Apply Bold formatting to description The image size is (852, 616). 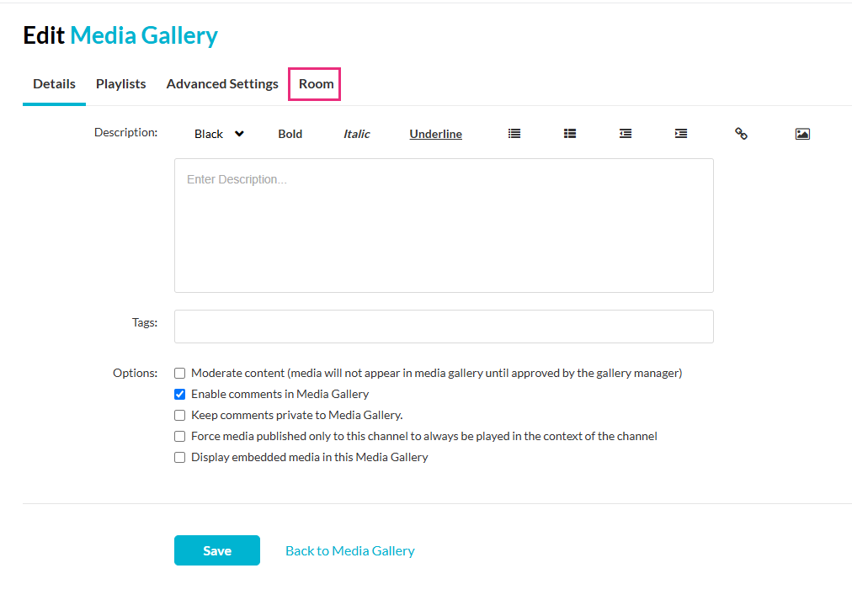[290, 134]
